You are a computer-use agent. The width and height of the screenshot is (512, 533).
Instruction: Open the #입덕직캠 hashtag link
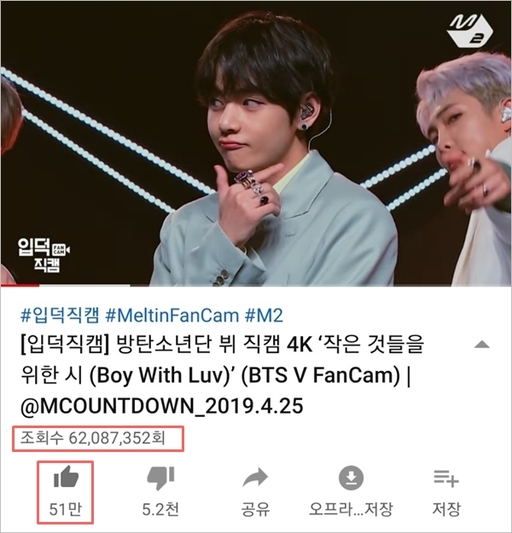60,315
